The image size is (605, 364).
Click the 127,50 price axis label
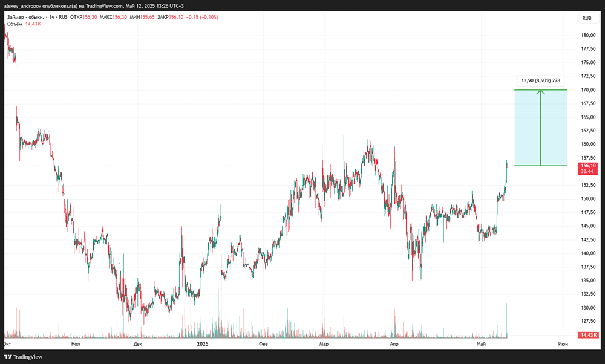pyautogui.click(x=588, y=321)
